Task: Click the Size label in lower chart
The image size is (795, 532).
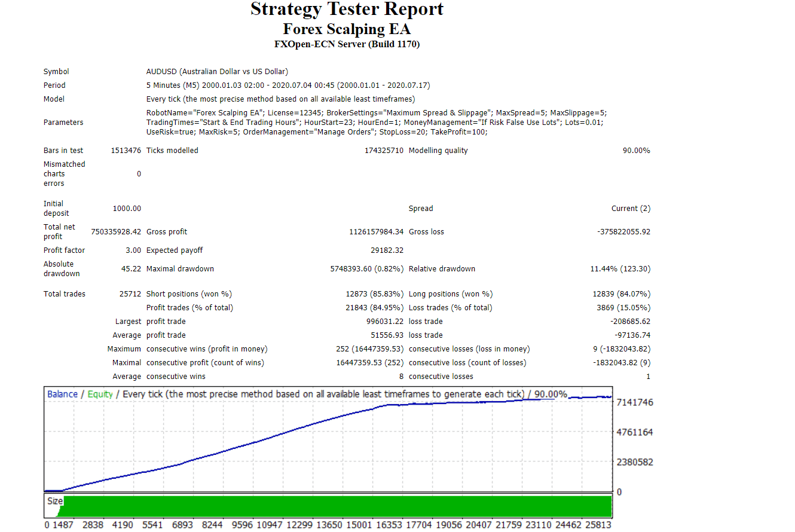Action: pyautogui.click(x=54, y=501)
